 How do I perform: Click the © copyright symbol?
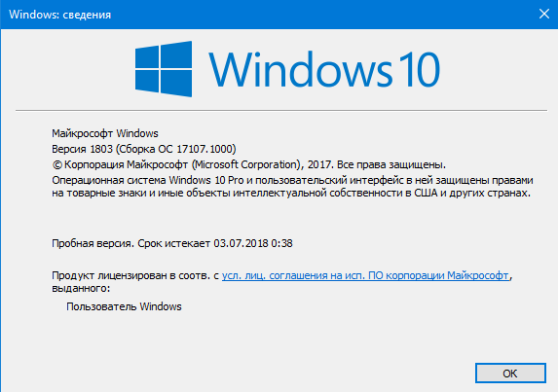(x=56, y=165)
